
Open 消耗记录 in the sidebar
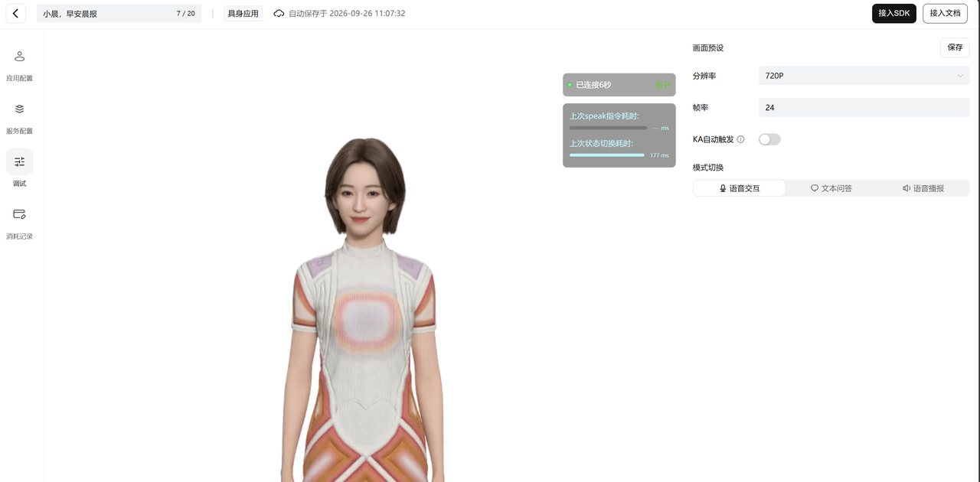click(x=19, y=224)
